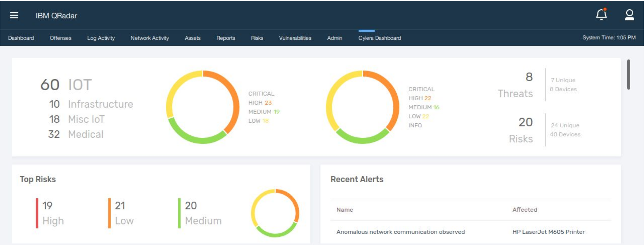644x249 pixels.
Task: Select the 19 High risks counter
Action: coord(50,213)
